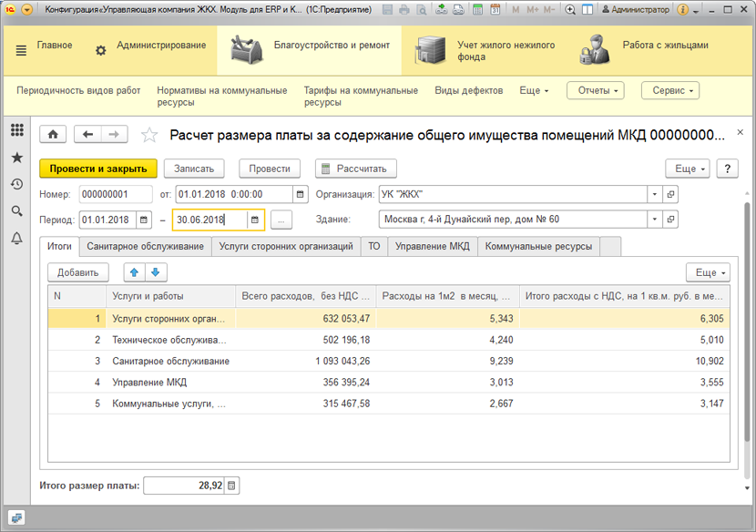This screenshot has height=532, width=756.
Task: Expand the Еще menu in command bar
Action: pyautogui.click(x=534, y=91)
